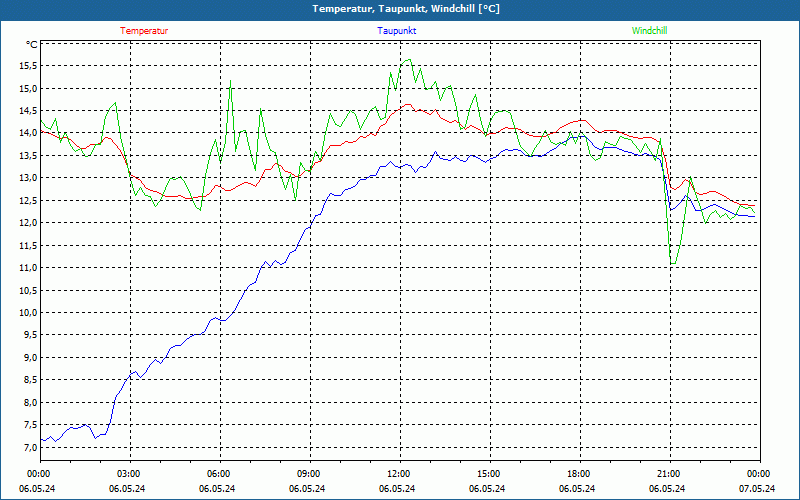This screenshot has width=800, height=500.
Task: Click the 13,0 y-axis value
Action: tap(29, 178)
